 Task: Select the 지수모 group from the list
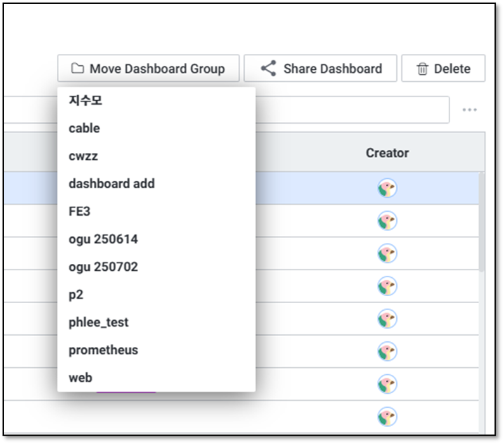(86, 100)
